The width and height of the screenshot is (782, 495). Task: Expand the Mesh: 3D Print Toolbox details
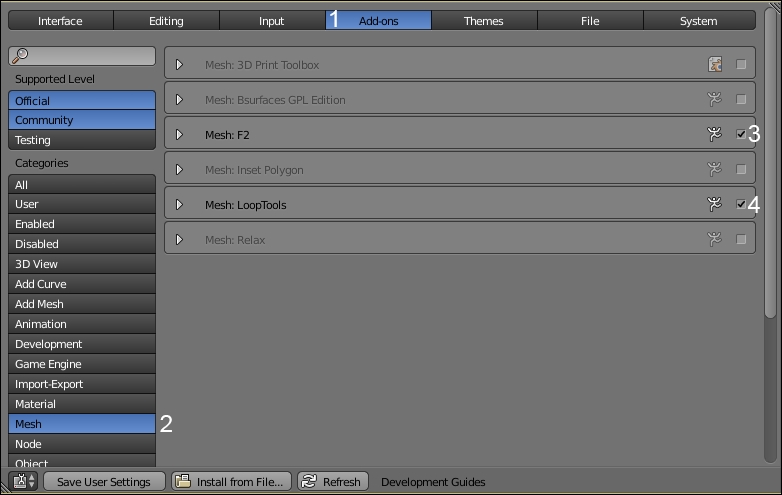pos(180,65)
